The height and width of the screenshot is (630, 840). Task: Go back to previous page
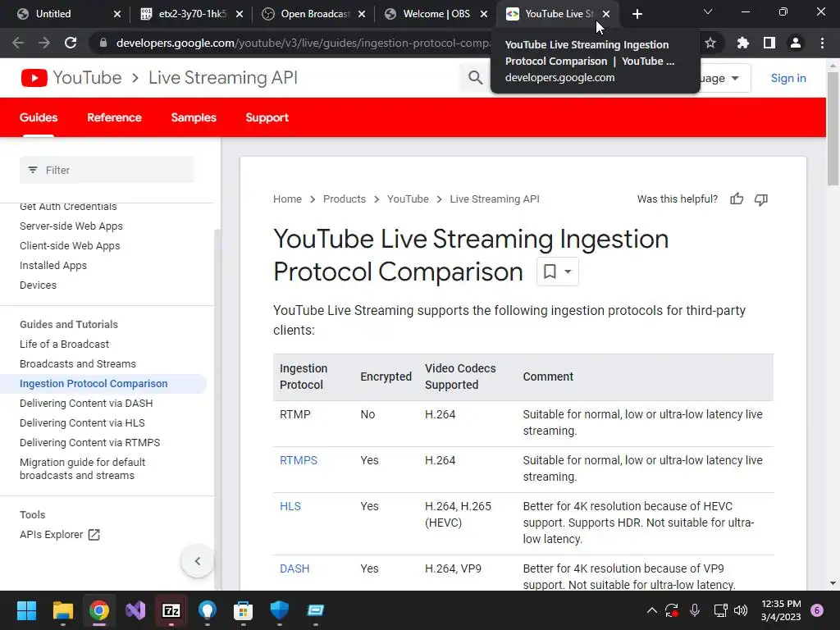pyautogui.click(x=18, y=43)
